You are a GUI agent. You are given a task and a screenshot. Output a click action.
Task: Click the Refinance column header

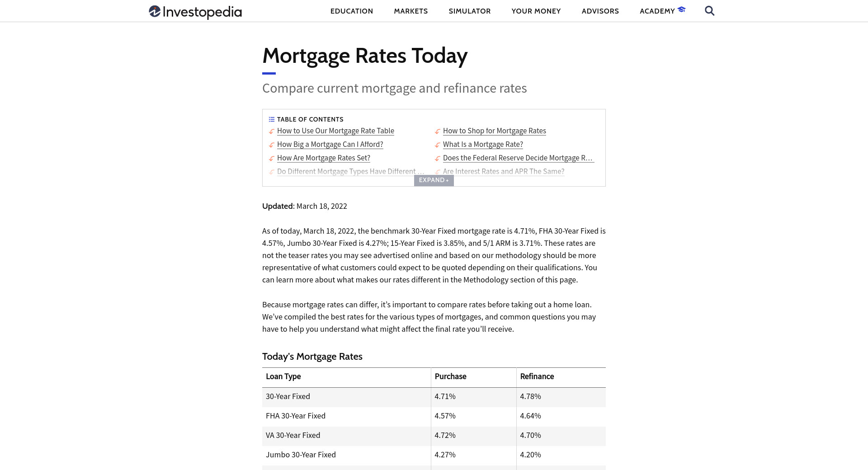coord(537,377)
